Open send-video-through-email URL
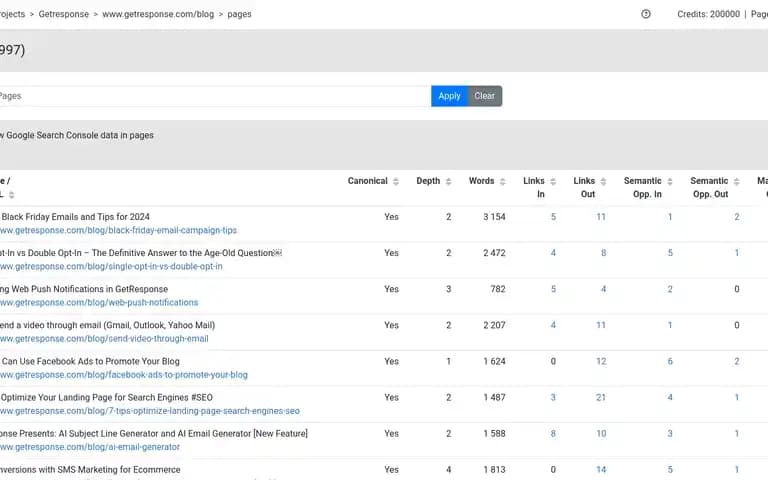 (x=104, y=339)
